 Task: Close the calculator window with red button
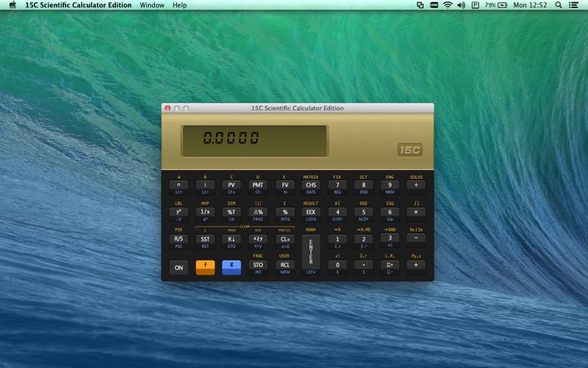coord(168,108)
